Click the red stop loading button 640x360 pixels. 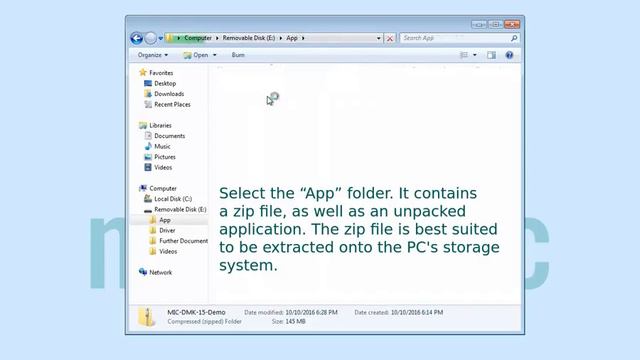[x=390, y=38]
